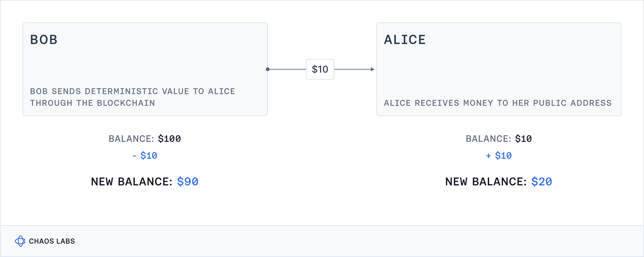Click the blue $20 new balance value
This screenshot has height=257, width=644.
pyautogui.click(x=542, y=182)
